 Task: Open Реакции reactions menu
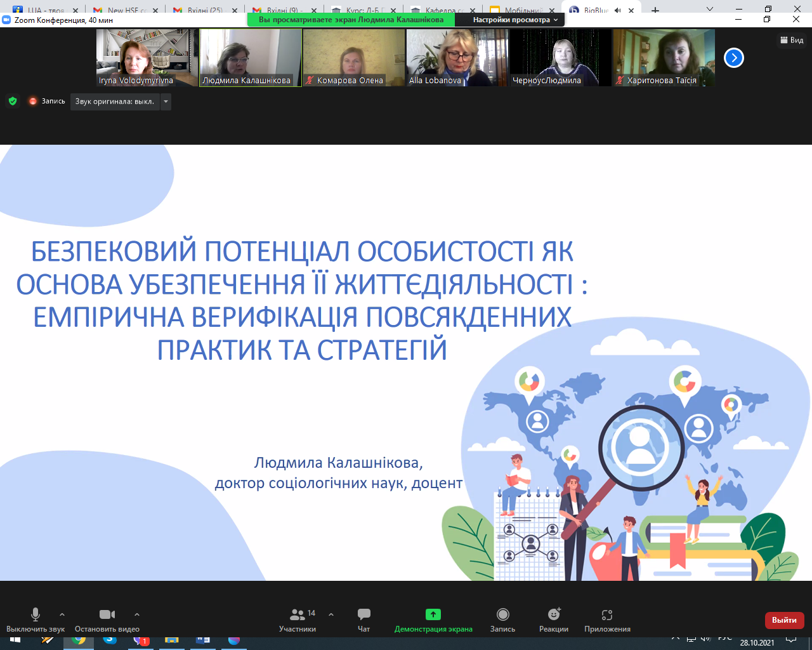tap(554, 620)
